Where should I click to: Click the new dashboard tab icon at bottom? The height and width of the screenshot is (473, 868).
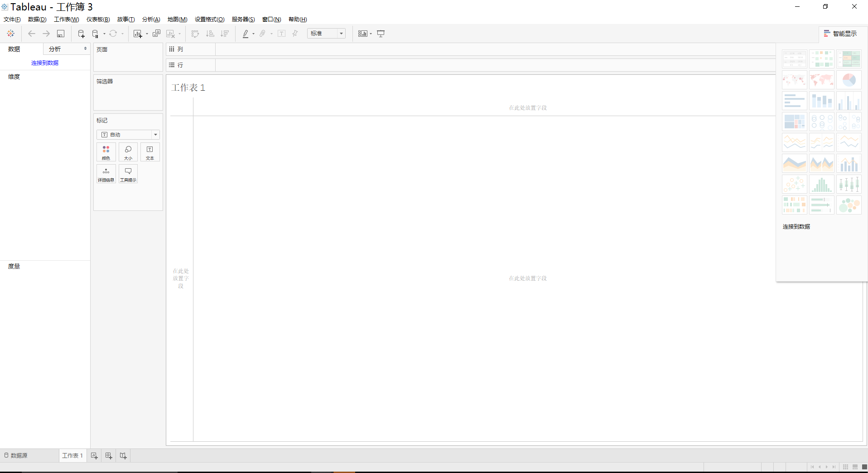click(x=109, y=456)
